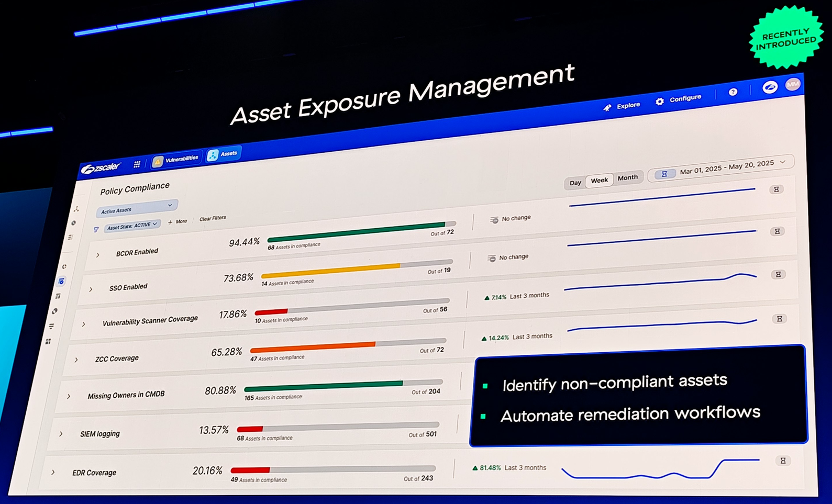The width and height of the screenshot is (832, 504).
Task: Click the hourglass icon on EDR Coverage row
Action: (x=783, y=461)
